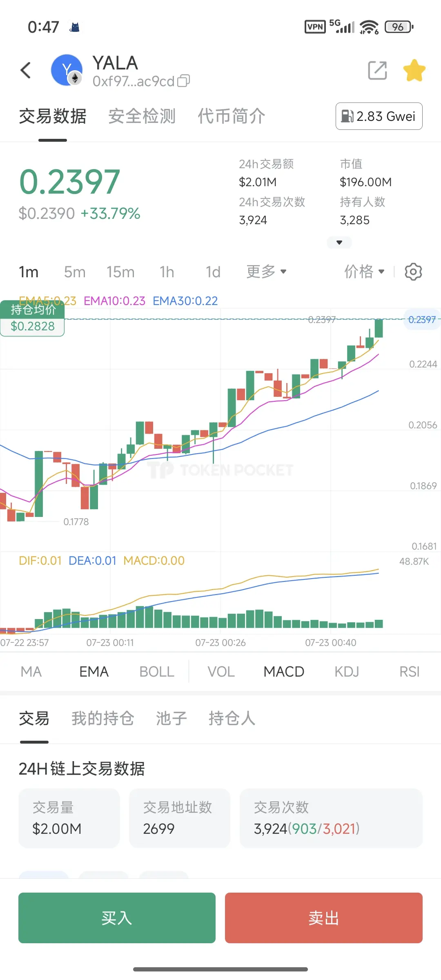Tap the YALA token logo
441x980 pixels.
67,70
